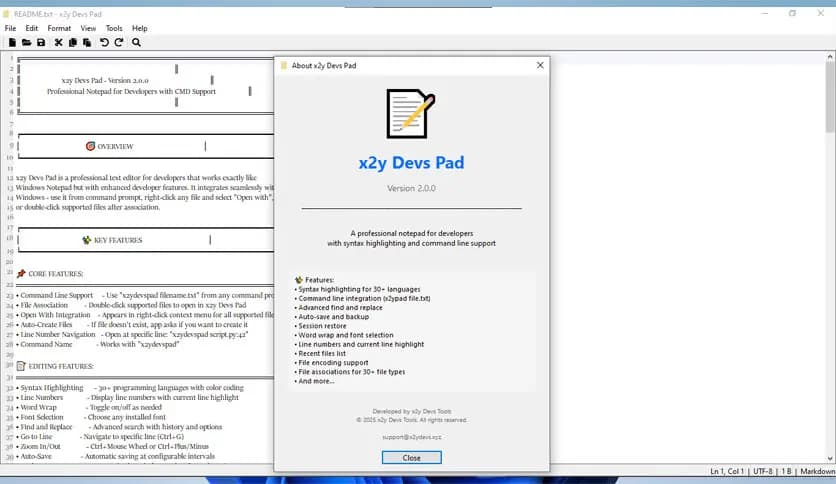Click the scrollbar down arrow

click(x=830, y=458)
